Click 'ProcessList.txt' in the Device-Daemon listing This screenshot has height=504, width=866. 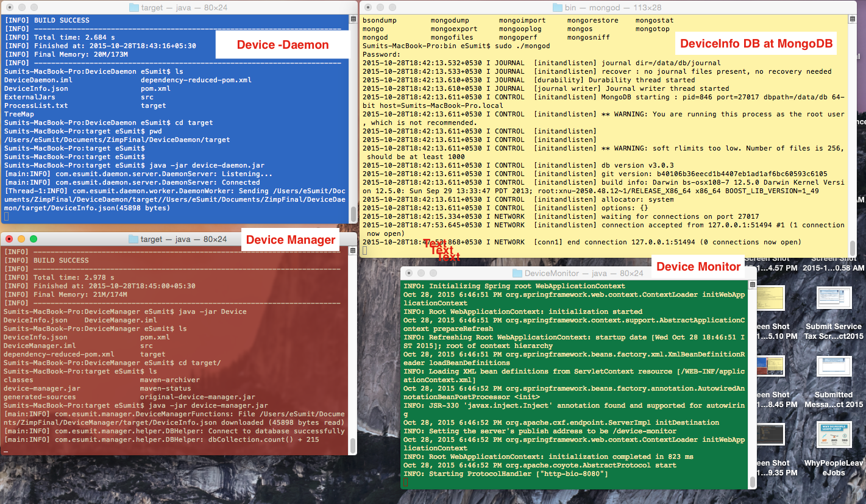36,105
